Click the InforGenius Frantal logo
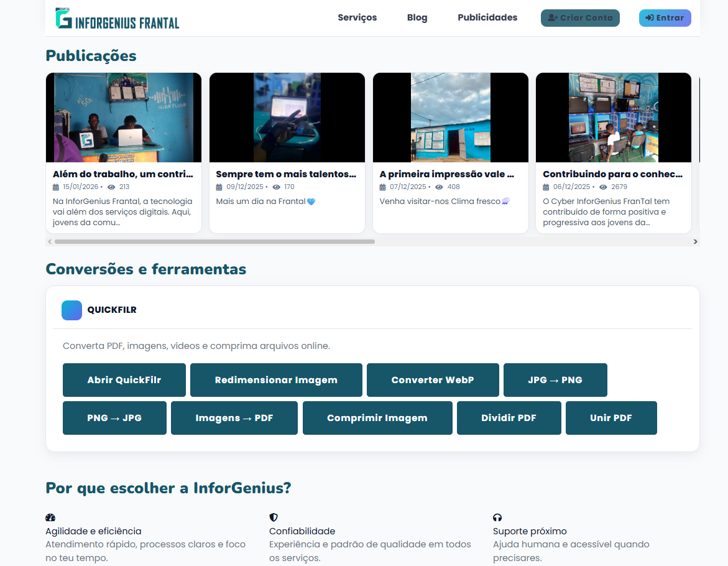 click(117, 19)
